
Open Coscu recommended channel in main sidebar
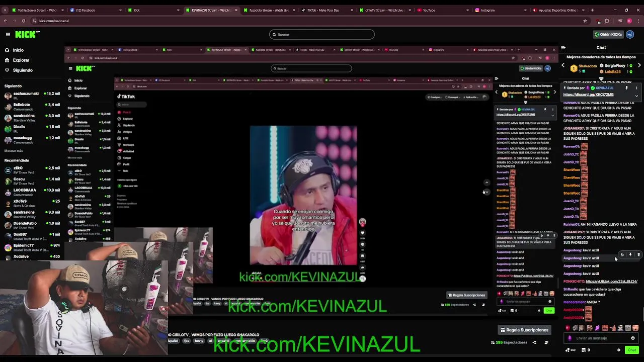[32, 181]
